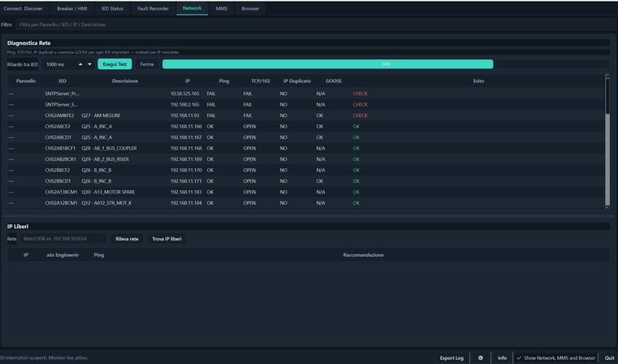Click the IP 192.168.11.166 cell
This screenshot has width=618, height=364.
pyautogui.click(x=186, y=127)
